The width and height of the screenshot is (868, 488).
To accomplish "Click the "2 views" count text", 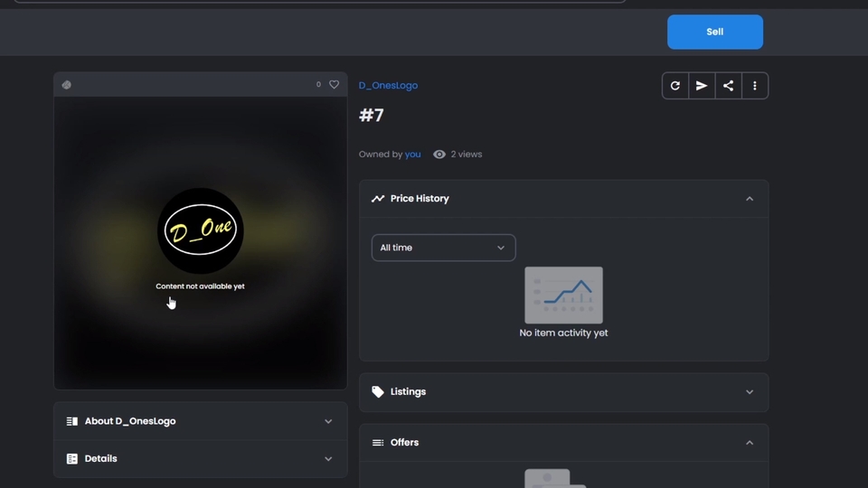I will (467, 155).
